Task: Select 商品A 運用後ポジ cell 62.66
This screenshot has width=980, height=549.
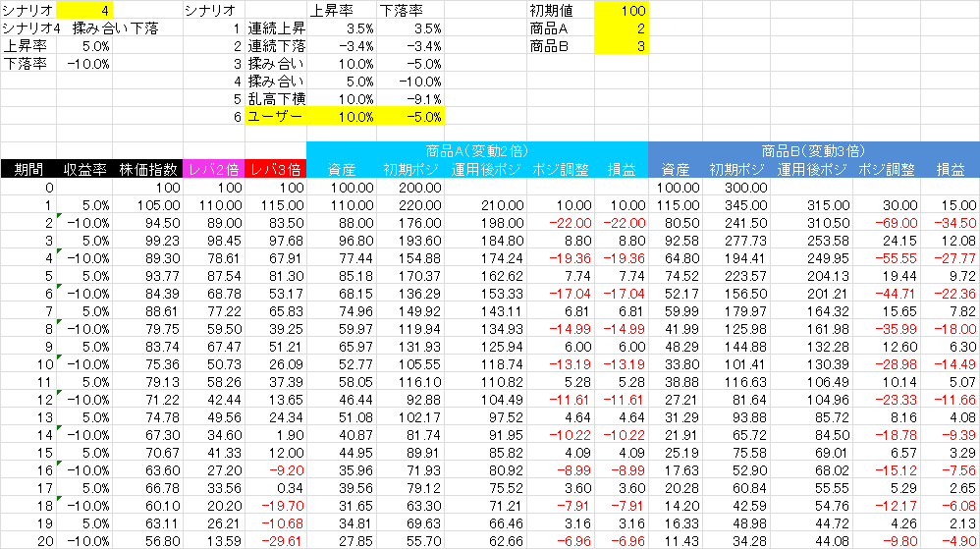Action: (485, 541)
